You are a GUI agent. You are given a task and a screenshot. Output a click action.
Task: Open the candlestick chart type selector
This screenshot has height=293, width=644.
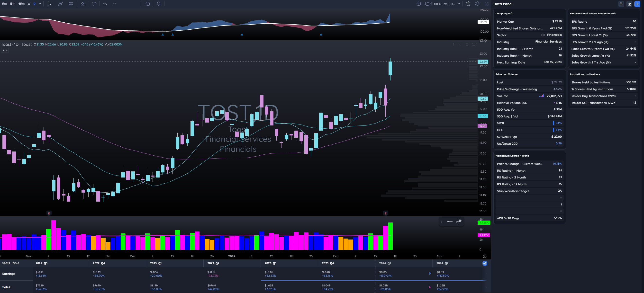pyautogui.click(x=49, y=4)
